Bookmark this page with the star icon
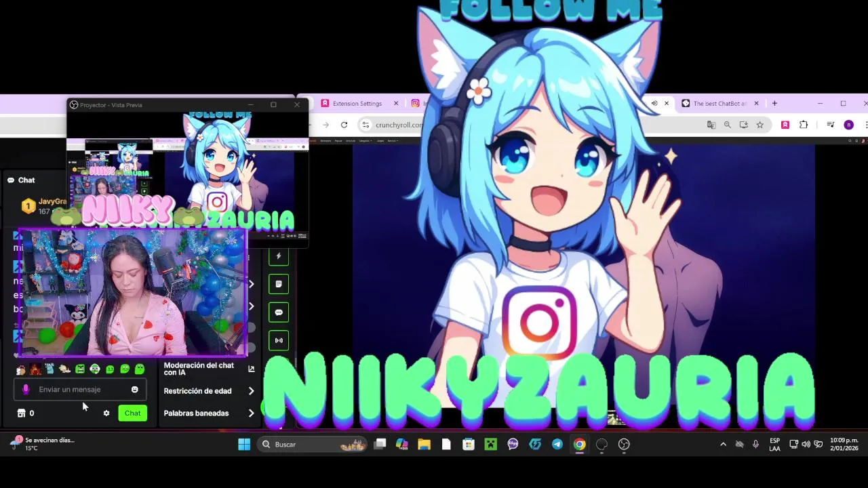Viewport: 868px width, 488px height. pos(759,125)
